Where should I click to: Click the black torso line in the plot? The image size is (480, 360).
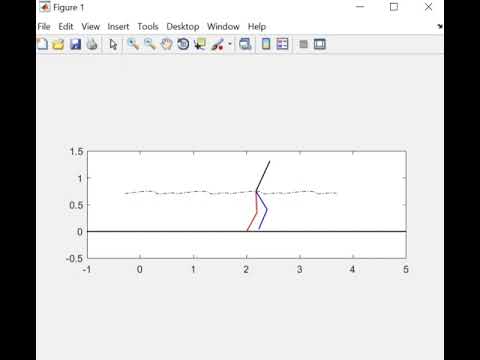tap(263, 176)
